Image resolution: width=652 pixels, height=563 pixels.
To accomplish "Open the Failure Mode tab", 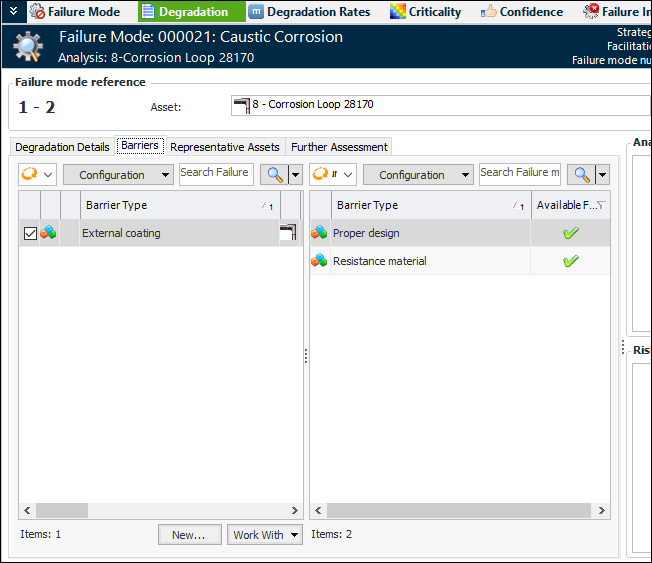I will point(75,12).
